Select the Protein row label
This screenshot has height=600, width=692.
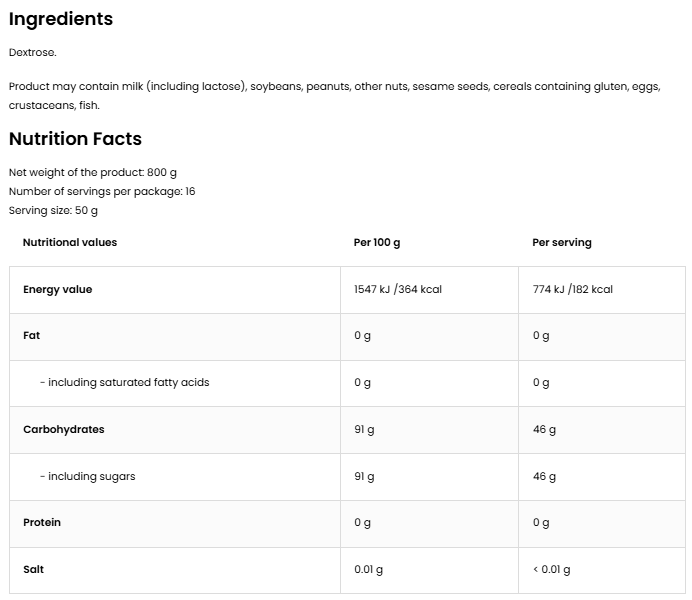point(42,522)
